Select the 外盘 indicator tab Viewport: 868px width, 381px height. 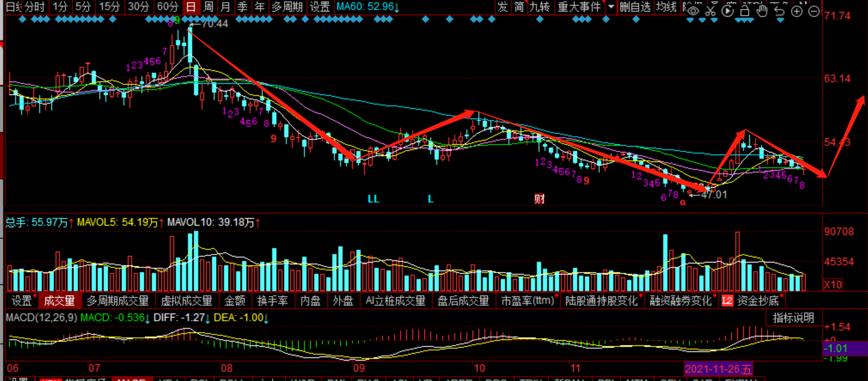[x=343, y=301]
